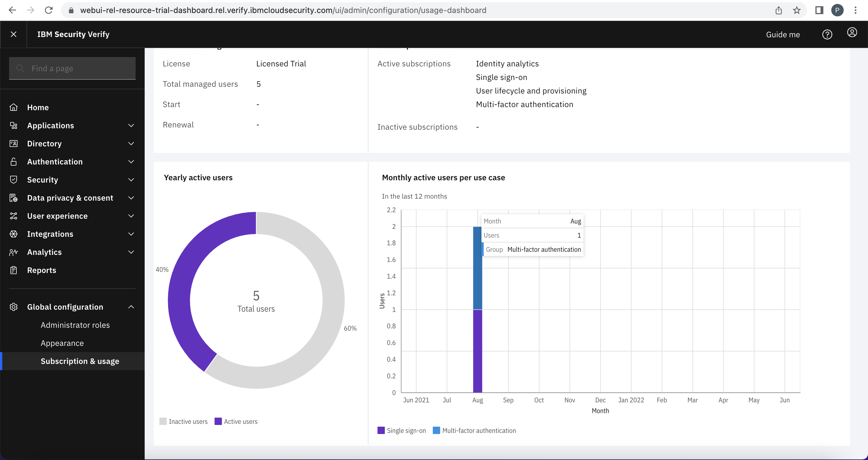Image resolution: width=868 pixels, height=460 pixels.
Task: Click the Global configuration gear icon
Action: click(x=14, y=307)
